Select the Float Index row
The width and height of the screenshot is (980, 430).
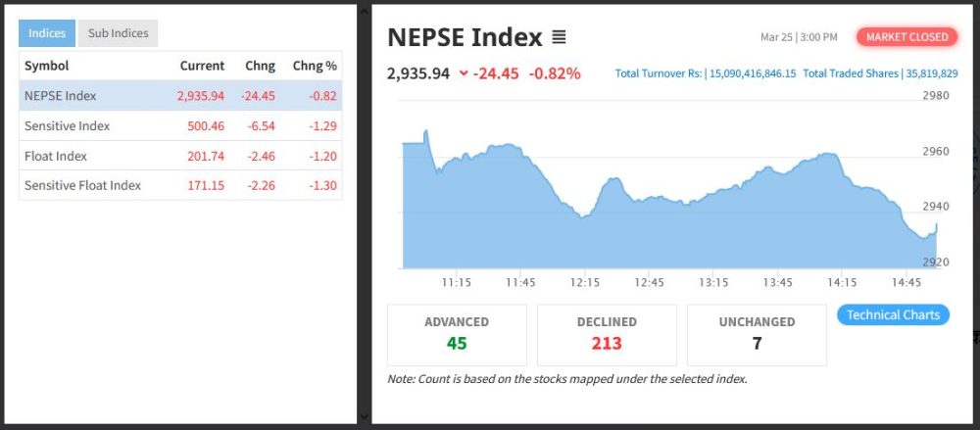[x=180, y=156]
